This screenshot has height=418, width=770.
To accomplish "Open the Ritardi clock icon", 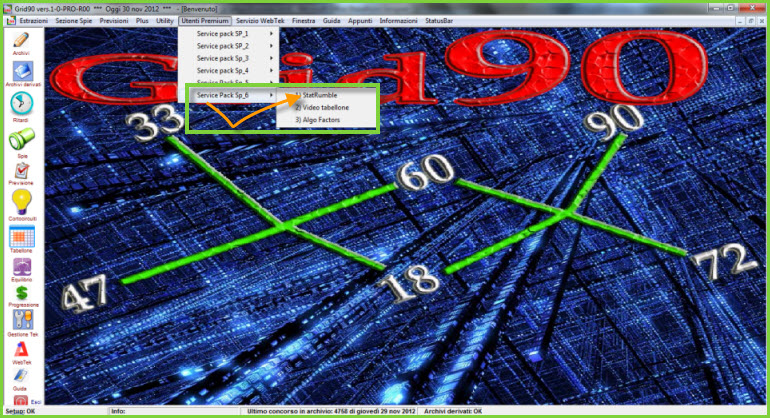I will (21, 106).
